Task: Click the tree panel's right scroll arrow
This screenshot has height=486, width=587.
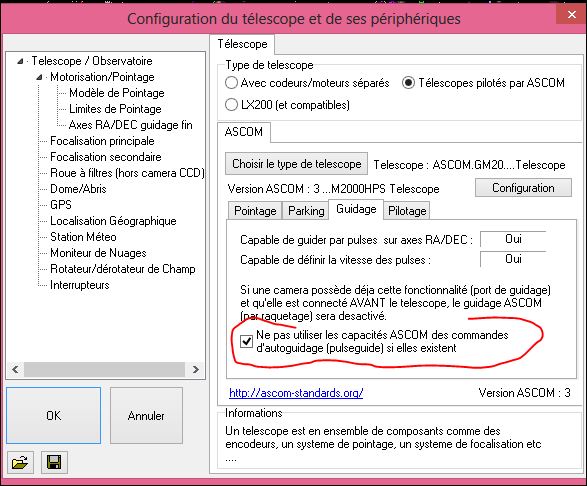Action: 195,370
